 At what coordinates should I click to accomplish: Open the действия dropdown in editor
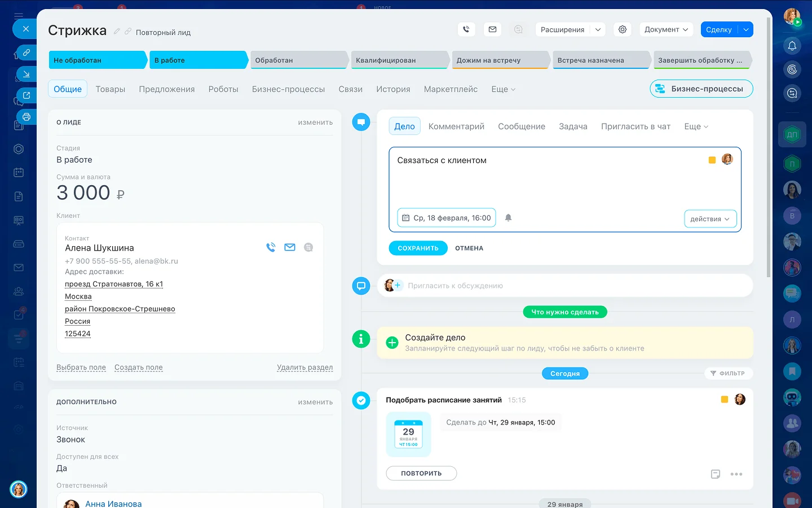point(710,219)
